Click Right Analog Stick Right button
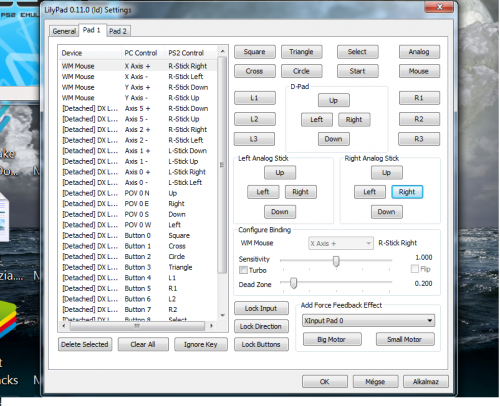 [407, 192]
